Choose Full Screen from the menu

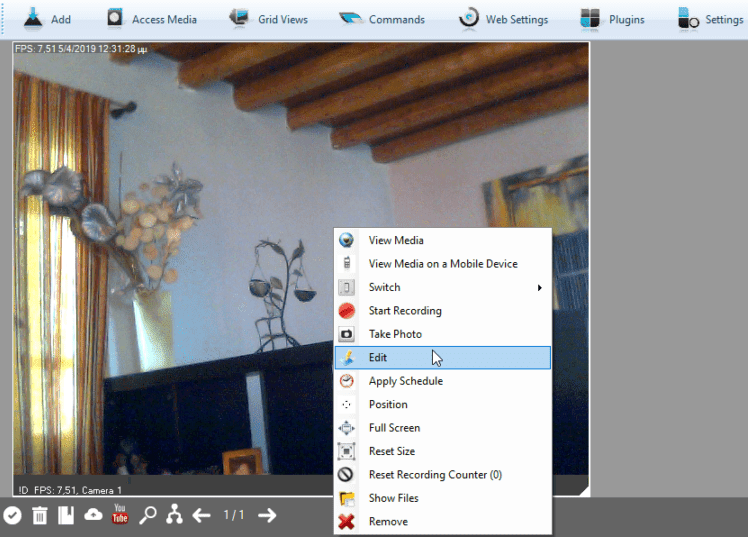coord(443,428)
